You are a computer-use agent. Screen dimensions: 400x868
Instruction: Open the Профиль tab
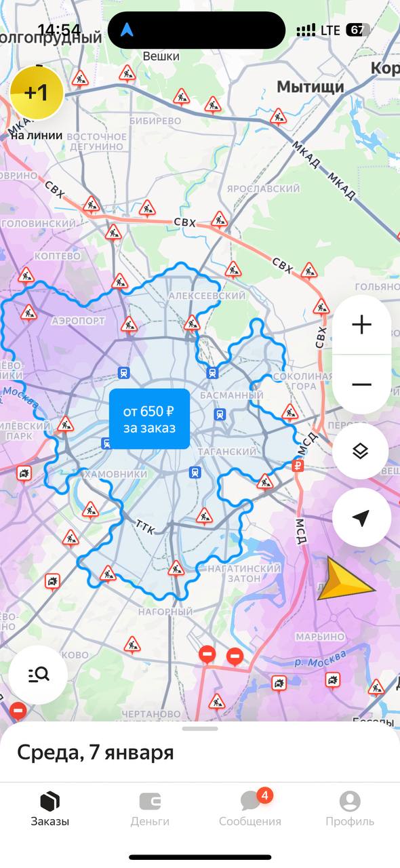click(350, 810)
